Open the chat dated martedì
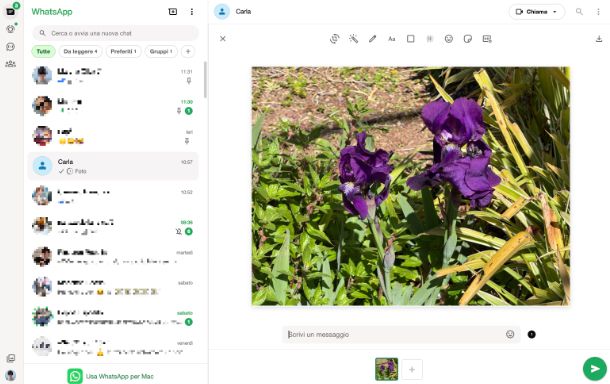The width and height of the screenshot is (610, 384). (113, 256)
